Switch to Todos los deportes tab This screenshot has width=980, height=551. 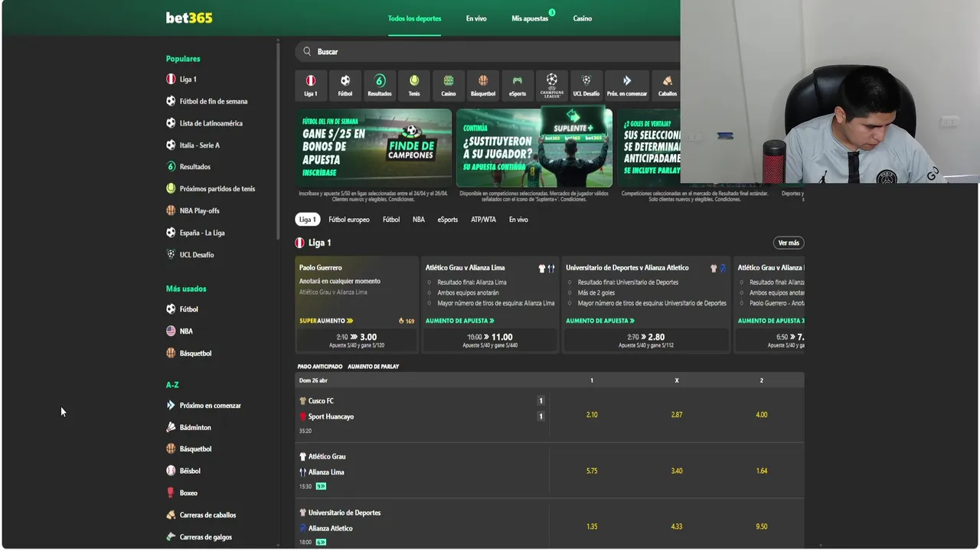(x=414, y=18)
